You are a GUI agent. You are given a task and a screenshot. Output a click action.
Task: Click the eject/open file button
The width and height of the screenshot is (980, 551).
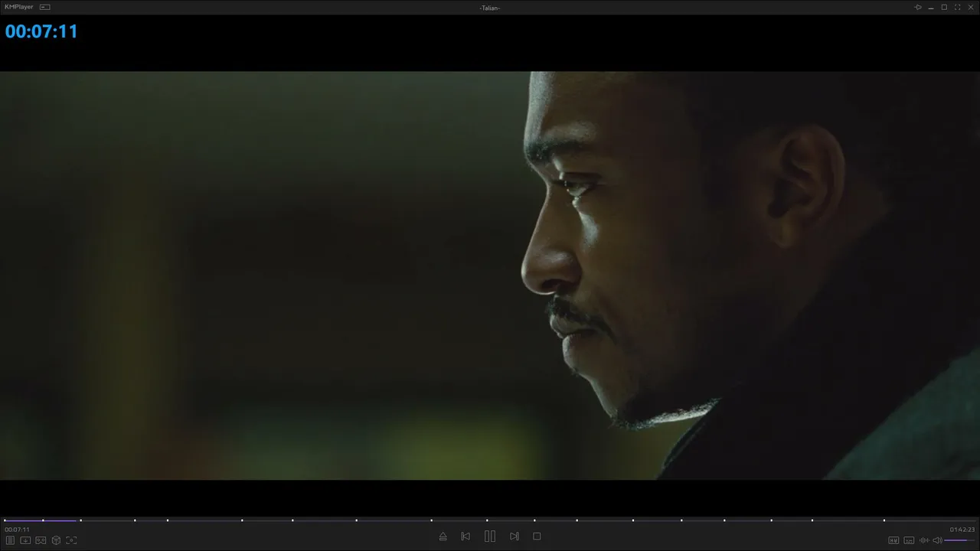point(443,536)
